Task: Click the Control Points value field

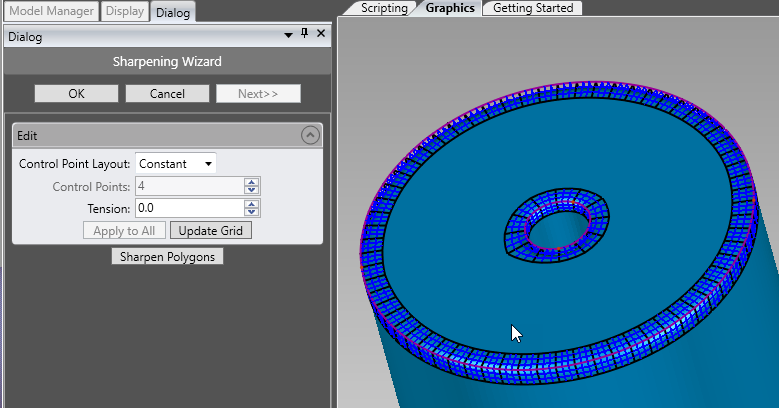Action: [189, 186]
